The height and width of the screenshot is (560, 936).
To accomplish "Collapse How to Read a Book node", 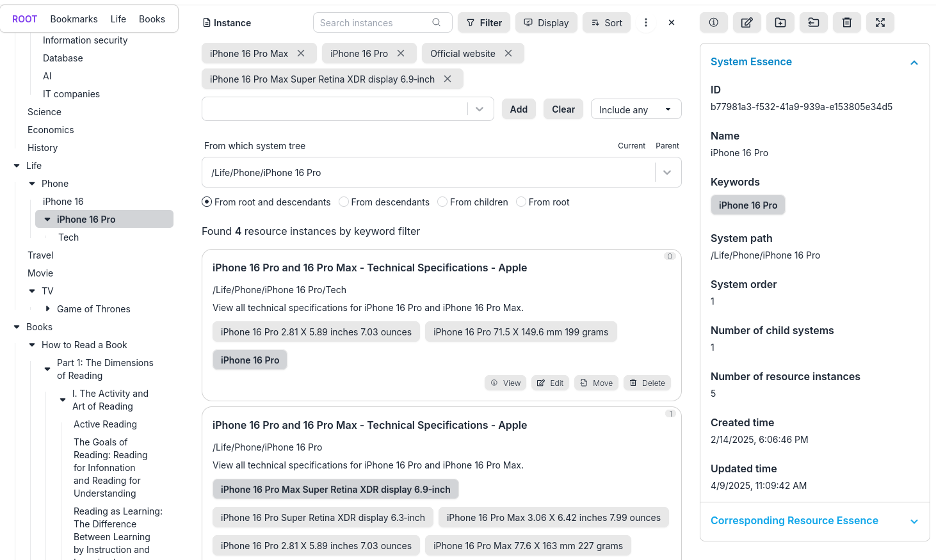I will (32, 345).
